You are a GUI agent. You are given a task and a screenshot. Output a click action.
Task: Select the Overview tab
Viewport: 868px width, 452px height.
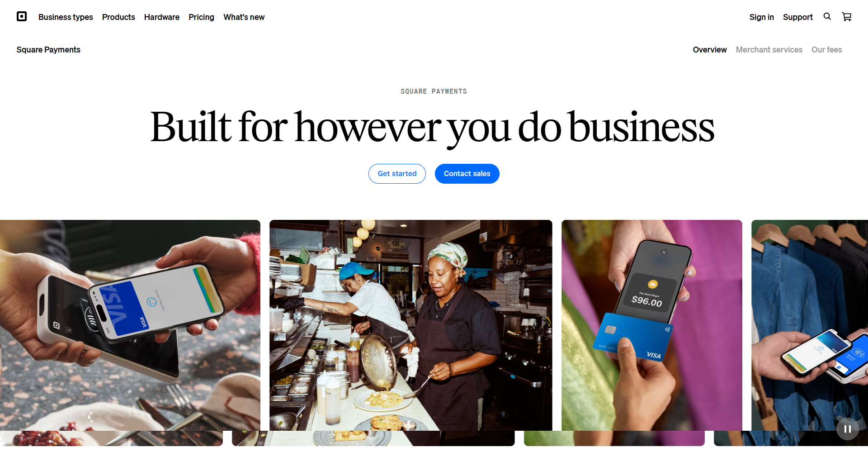coord(710,50)
